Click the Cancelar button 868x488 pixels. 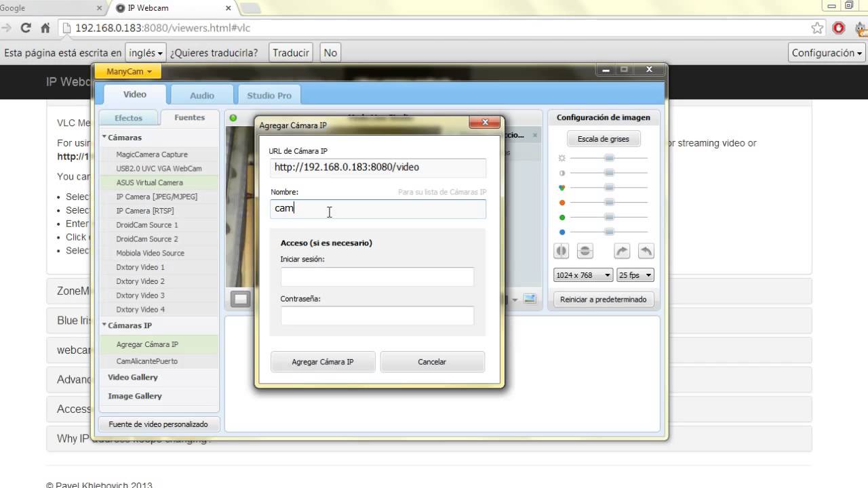432,362
